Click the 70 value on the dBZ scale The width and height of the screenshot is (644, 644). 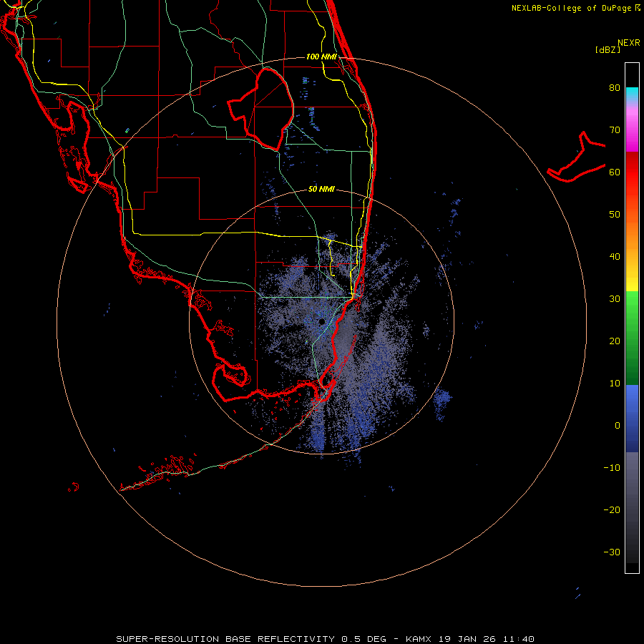(x=615, y=130)
